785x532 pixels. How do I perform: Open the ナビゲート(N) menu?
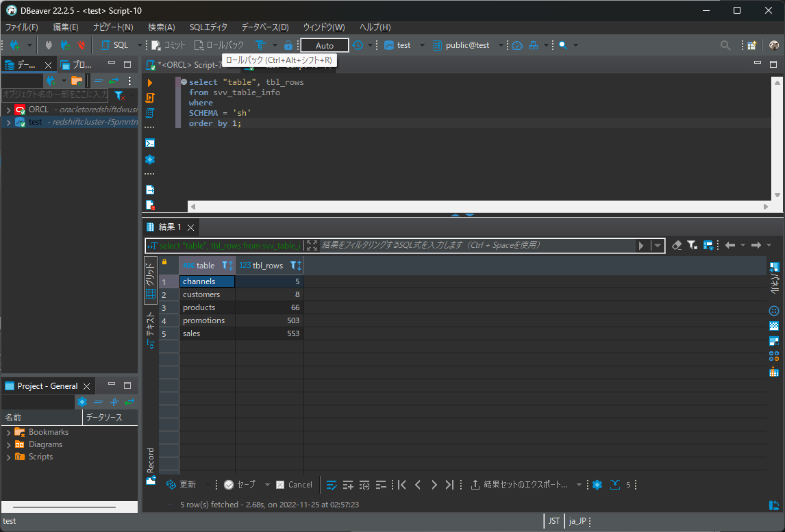(x=113, y=27)
